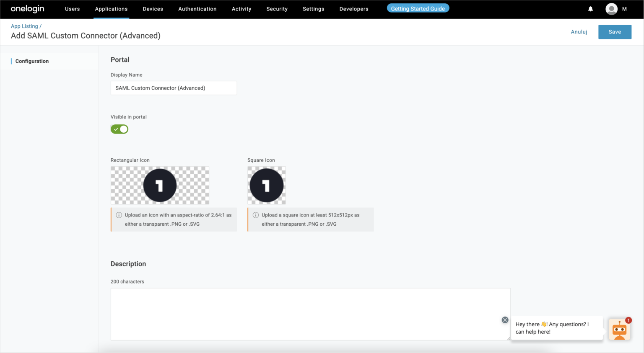Open the user profile avatar

(x=611, y=9)
